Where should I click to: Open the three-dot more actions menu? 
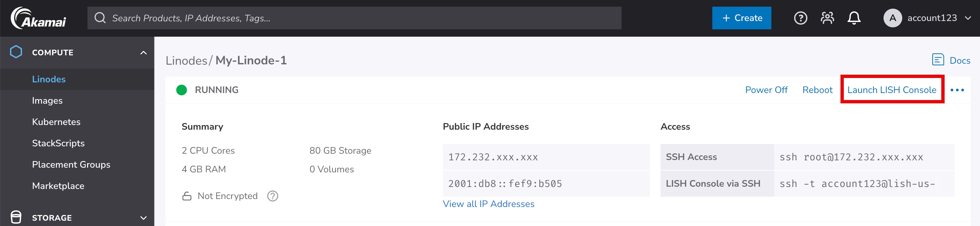click(x=957, y=90)
